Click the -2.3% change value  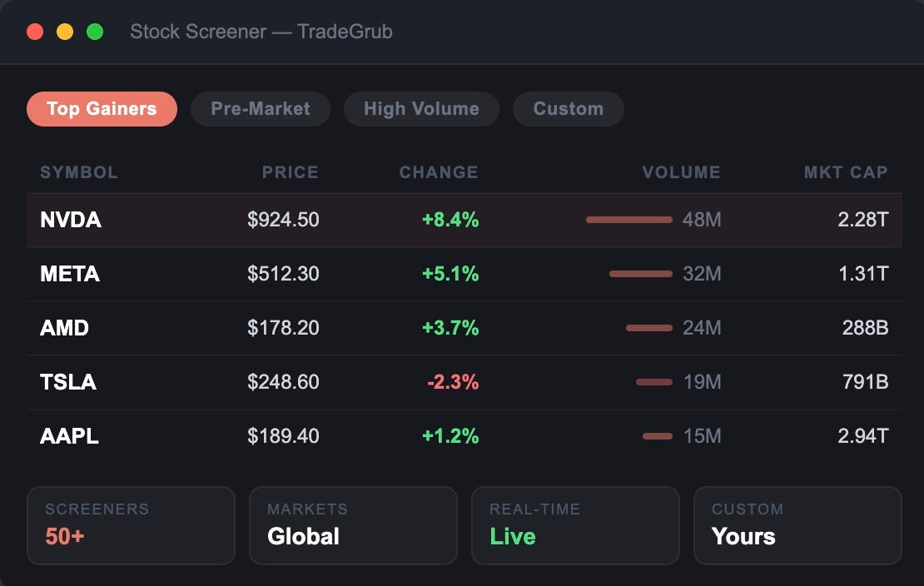coord(453,382)
